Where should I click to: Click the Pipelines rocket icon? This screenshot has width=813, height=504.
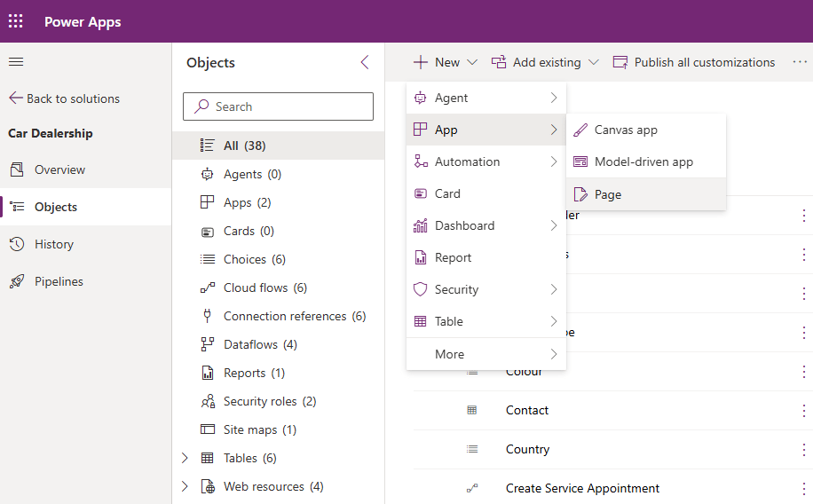pyautogui.click(x=17, y=281)
